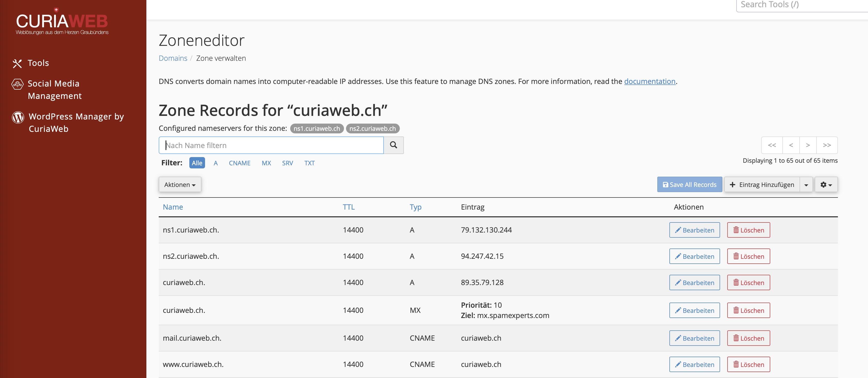Open the gear settings dropdown

[x=826, y=184]
